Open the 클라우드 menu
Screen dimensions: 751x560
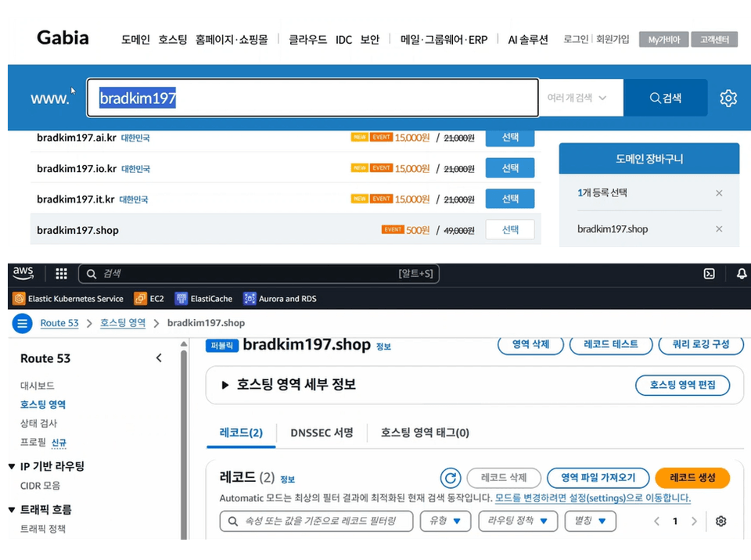point(307,40)
